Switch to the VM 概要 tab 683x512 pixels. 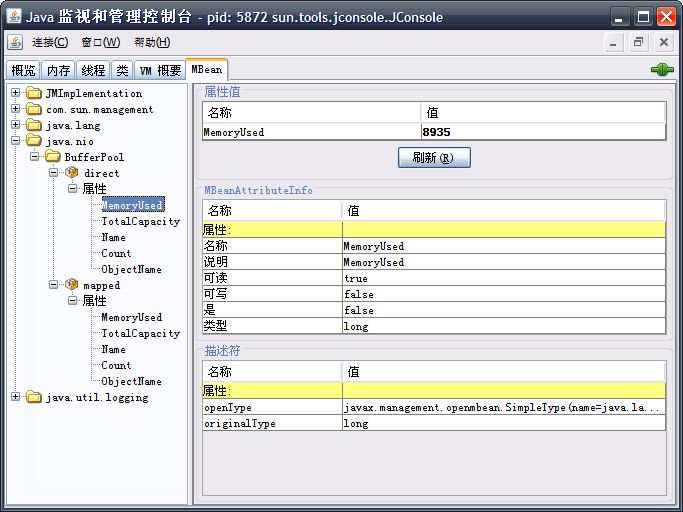pos(160,70)
